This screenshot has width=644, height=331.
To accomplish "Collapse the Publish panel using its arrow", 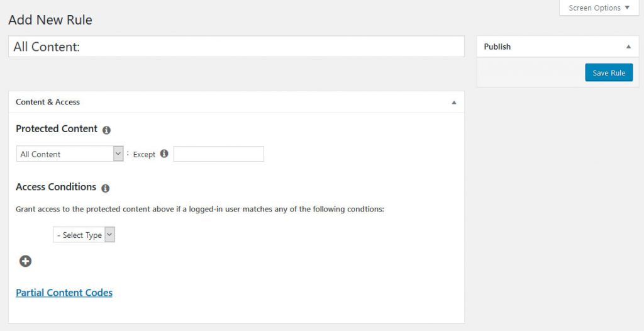I will (x=628, y=47).
